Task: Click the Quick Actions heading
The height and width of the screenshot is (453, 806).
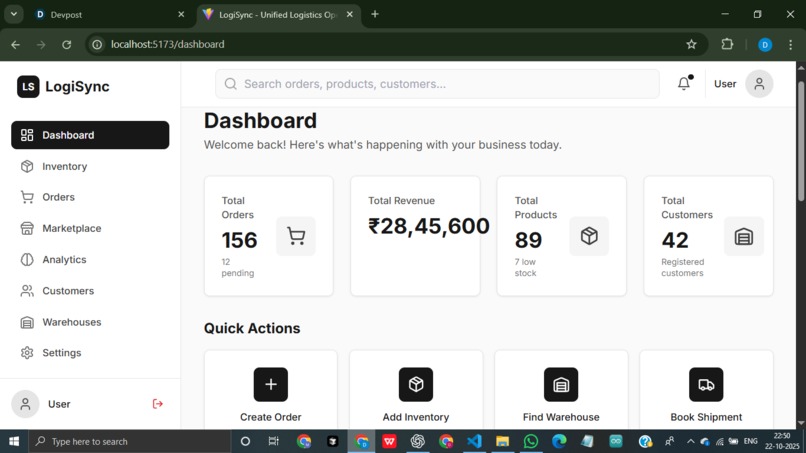Action: [x=252, y=328]
